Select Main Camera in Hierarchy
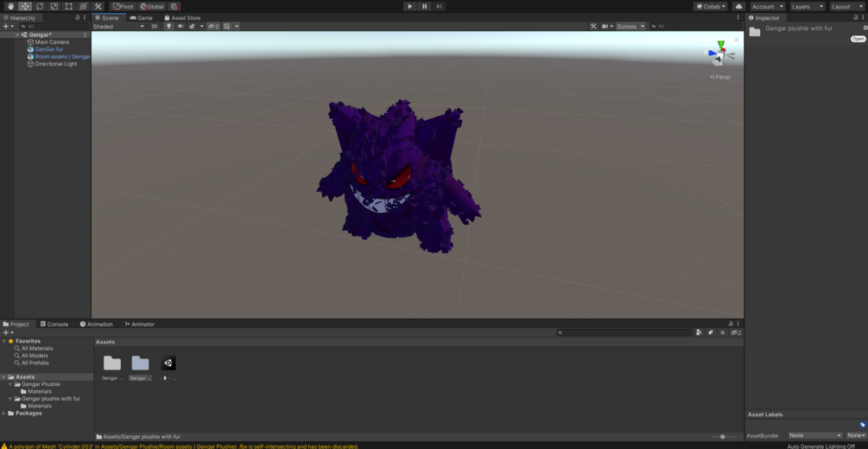Image resolution: width=868 pixels, height=449 pixels. [x=52, y=42]
